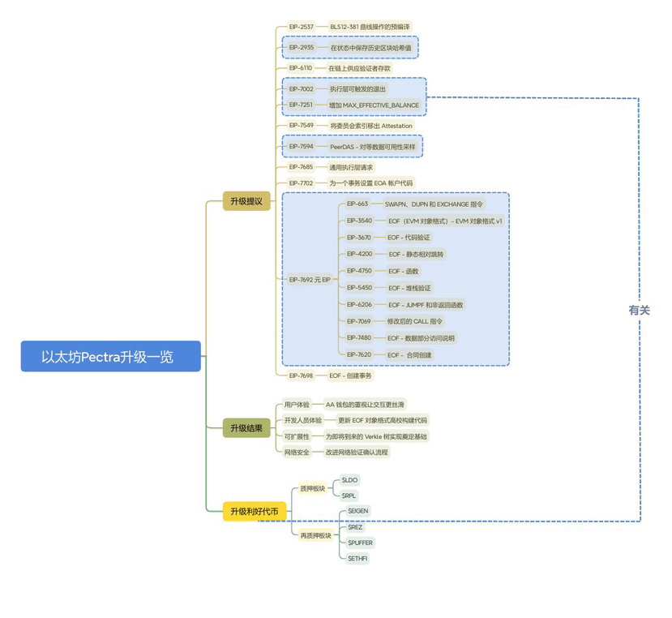The image size is (672, 618).
Task: Click the EVM 对象格式 v1 description node
Action: [x=445, y=221]
